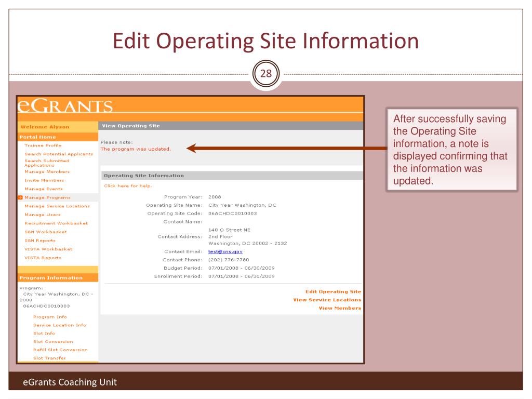Click Budget Period dates value

click(241, 268)
